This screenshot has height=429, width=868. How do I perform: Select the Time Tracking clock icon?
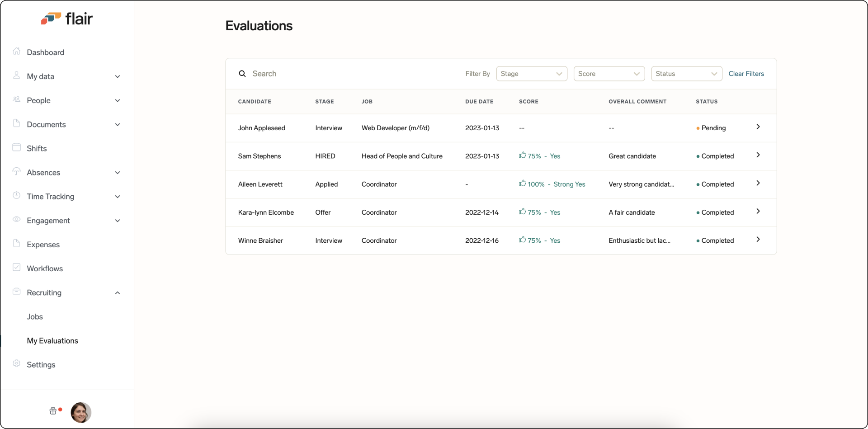pyautogui.click(x=17, y=196)
